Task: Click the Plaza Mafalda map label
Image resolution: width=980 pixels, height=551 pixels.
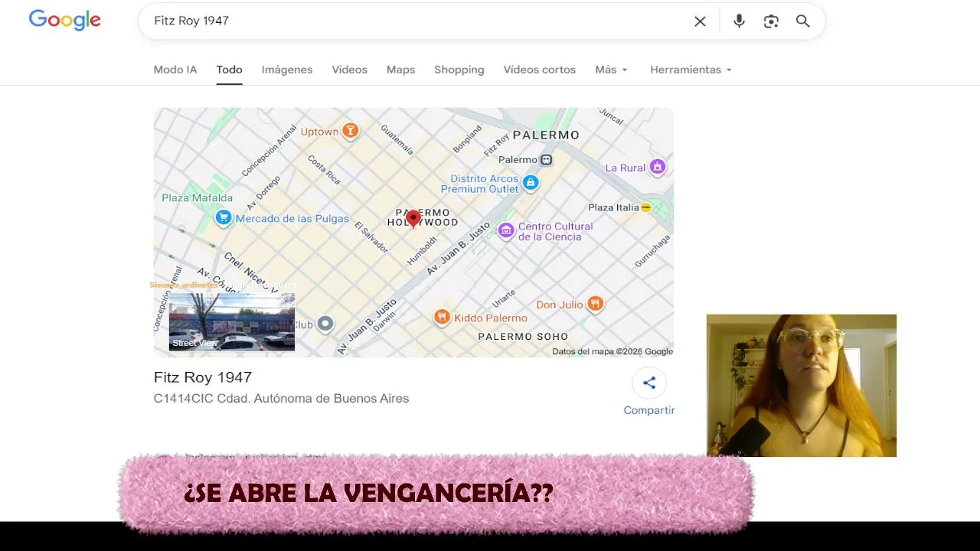Action: (x=198, y=197)
